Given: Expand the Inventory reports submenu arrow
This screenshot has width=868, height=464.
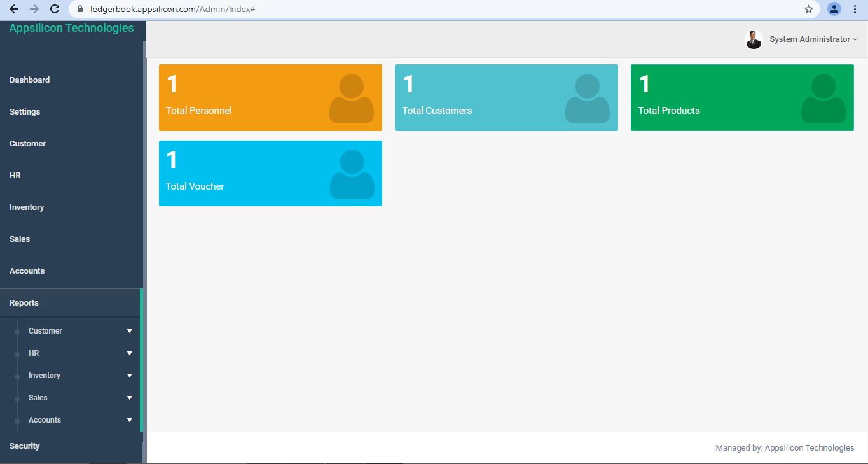Looking at the screenshot, I should (130, 376).
